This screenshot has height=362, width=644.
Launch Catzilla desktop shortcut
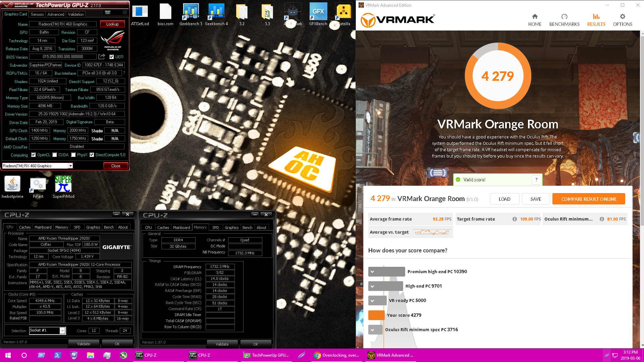(x=343, y=15)
